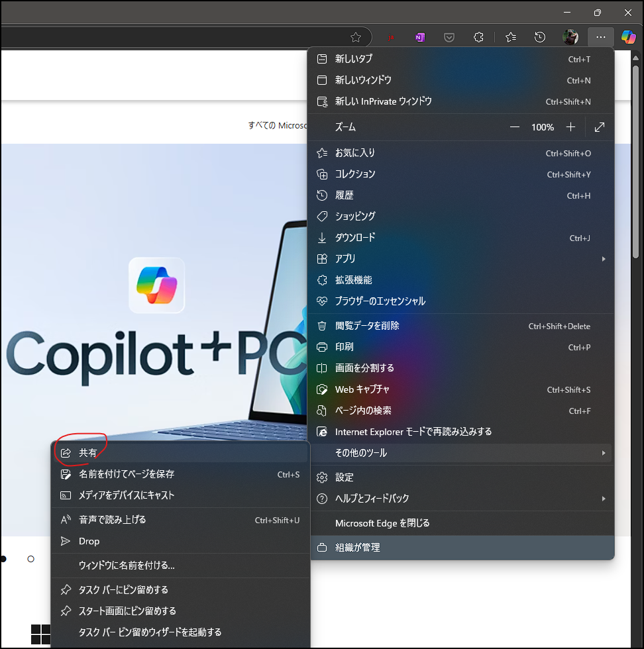Zoom out with the minus button

point(514,127)
